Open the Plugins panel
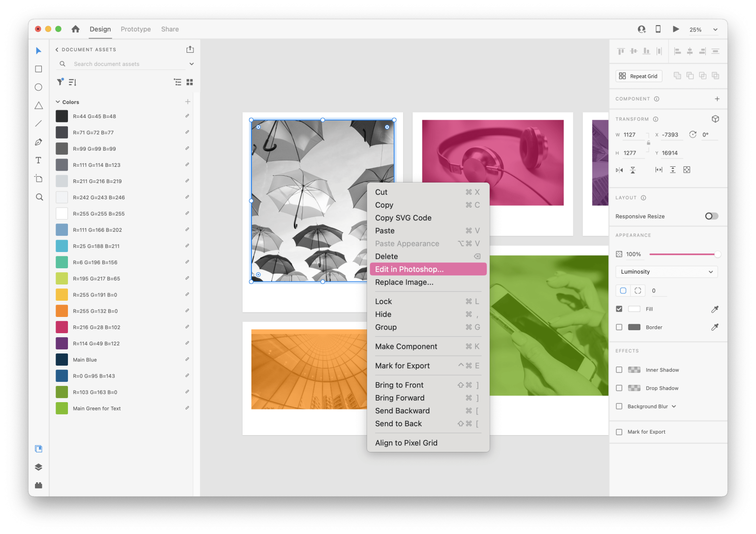The image size is (756, 534). 38,485
